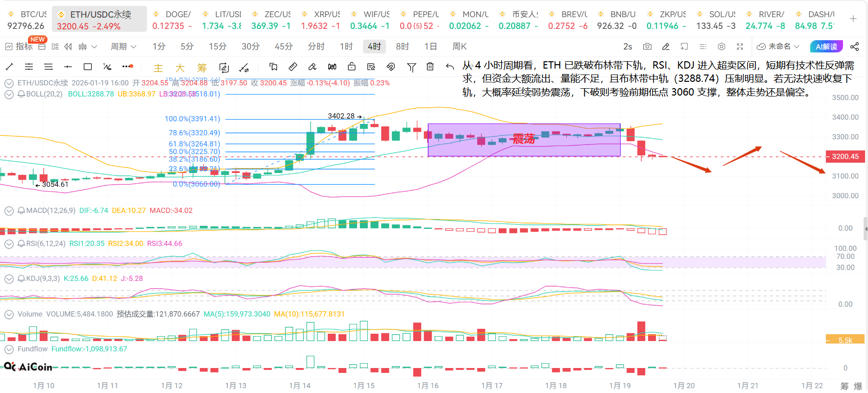Switch to the 1日 timeframe
This screenshot has height=393, width=868.
pos(431,47)
